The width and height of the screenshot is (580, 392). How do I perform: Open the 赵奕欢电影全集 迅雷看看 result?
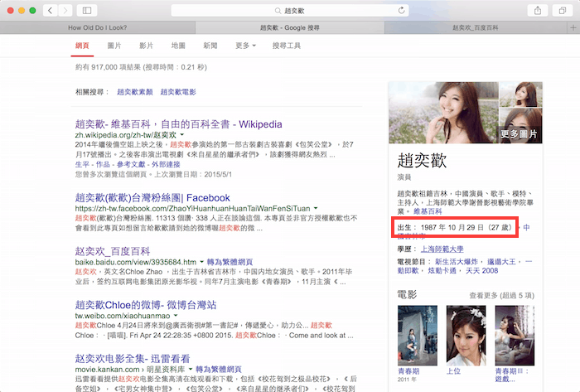(133, 358)
